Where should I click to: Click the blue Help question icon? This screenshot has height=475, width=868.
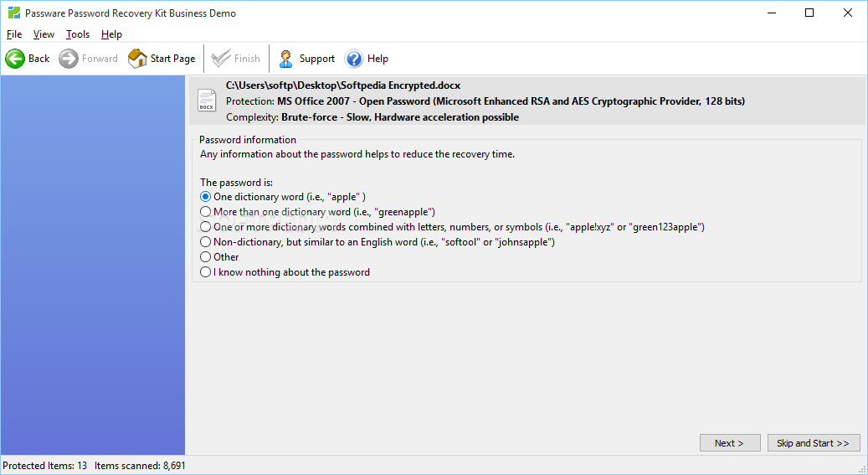[x=354, y=58]
